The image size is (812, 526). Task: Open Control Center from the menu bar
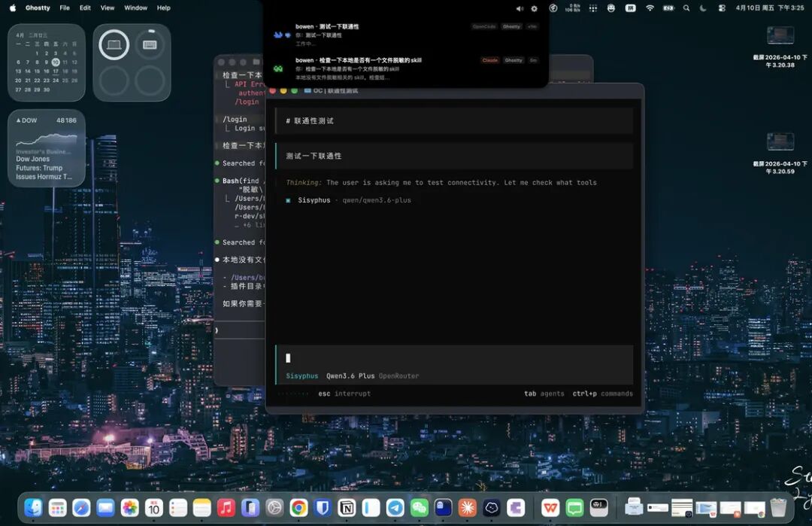point(722,8)
